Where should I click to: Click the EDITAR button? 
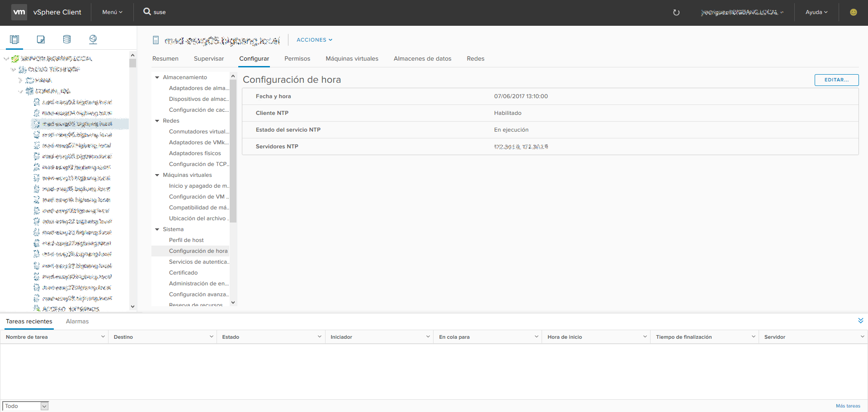(x=836, y=80)
